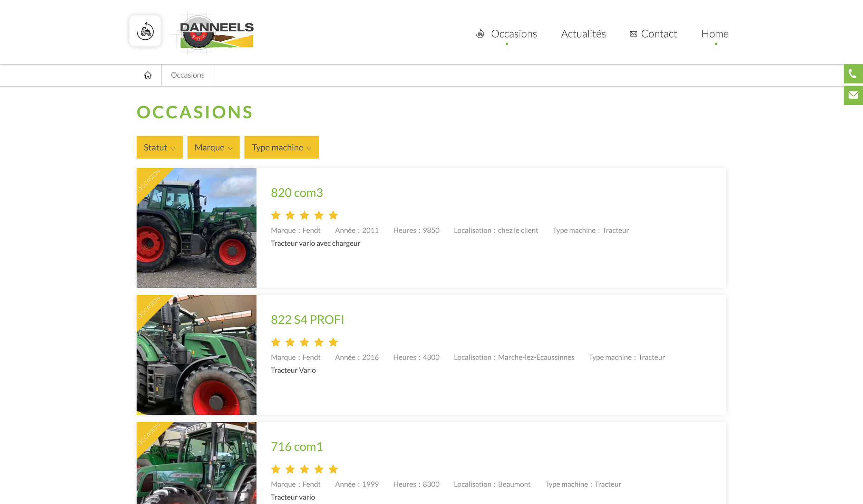Click the green phone icon side button
Image resolution: width=863 pixels, height=504 pixels.
pyautogui.click(x=853, y=74)
